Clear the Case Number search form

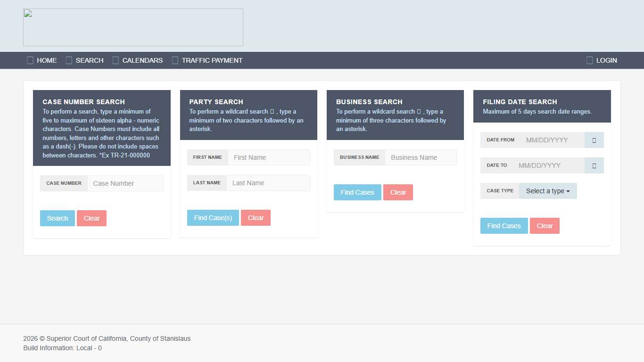(x=91, y=218)
